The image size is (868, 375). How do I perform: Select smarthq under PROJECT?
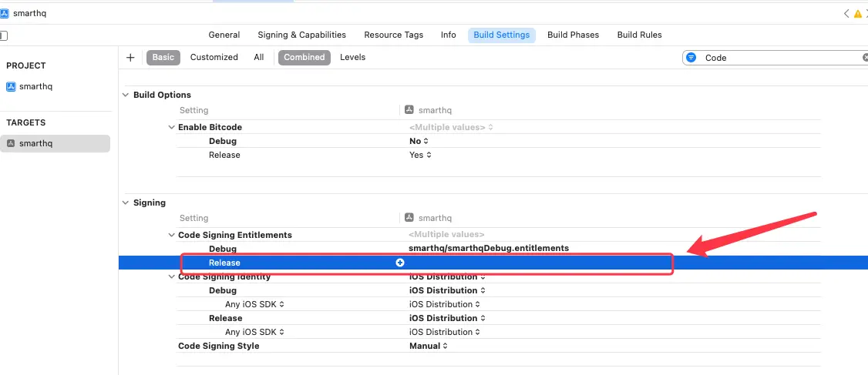(x=35, y=87)
